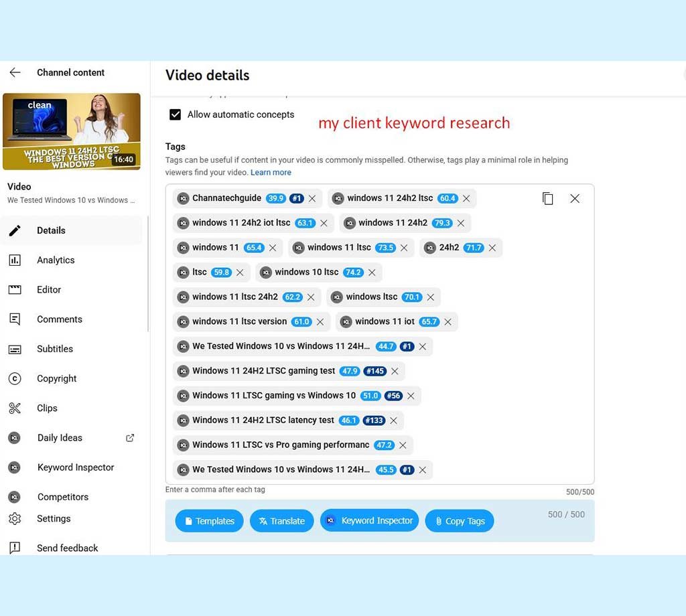Click the Translate button

282,521
